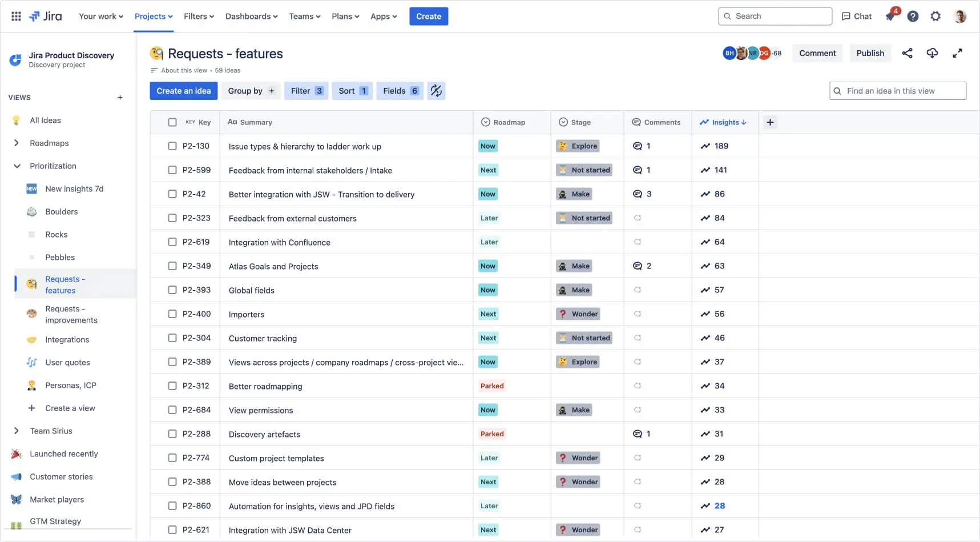The width and height of the screenshot is (980, 542).
Task: Open the Projects dropdown
Action: (154, 16)
